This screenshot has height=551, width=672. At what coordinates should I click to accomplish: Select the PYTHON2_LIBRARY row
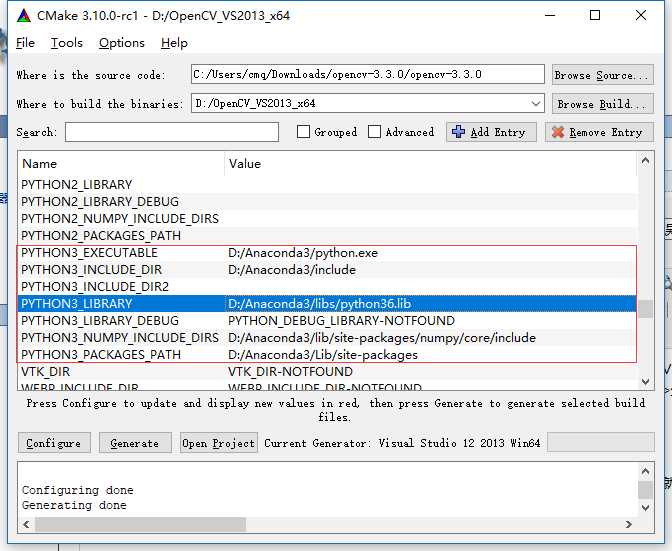[328, 185]
